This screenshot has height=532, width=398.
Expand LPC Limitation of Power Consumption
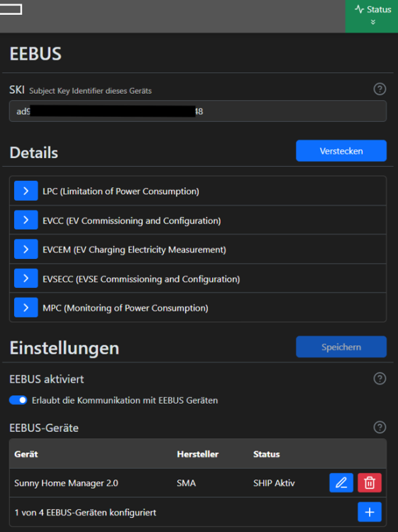pyautogui.click(x=26, y=191)
